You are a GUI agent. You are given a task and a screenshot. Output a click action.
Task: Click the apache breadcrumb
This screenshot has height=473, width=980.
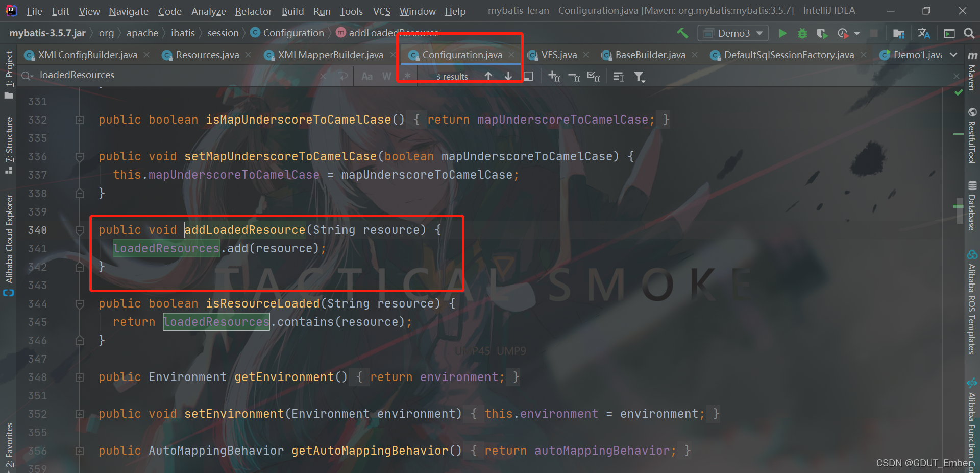(x=142, y=33)
